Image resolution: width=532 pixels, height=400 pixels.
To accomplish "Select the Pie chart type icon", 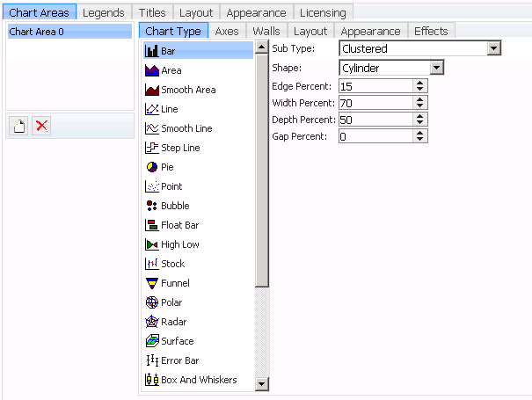I will [151, 167].
